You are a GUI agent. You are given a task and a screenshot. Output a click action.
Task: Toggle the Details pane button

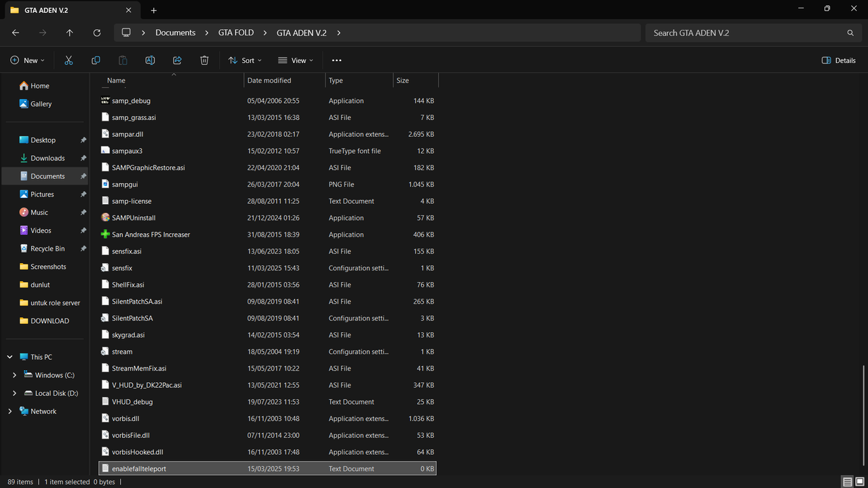tap(839, 60)
